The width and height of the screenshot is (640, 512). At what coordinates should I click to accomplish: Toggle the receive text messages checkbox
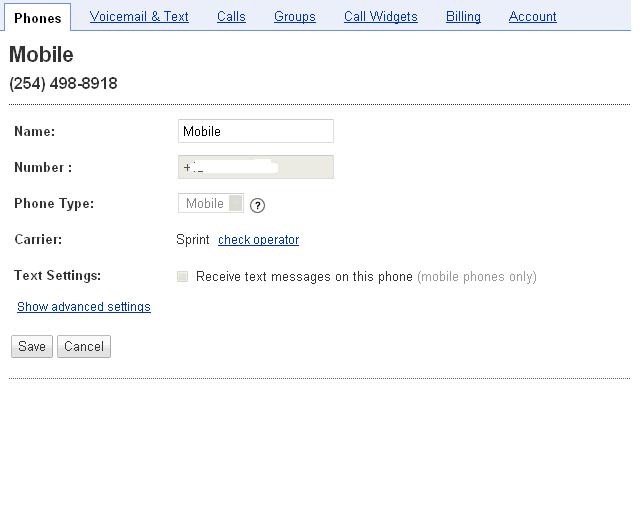click(182, 277)
